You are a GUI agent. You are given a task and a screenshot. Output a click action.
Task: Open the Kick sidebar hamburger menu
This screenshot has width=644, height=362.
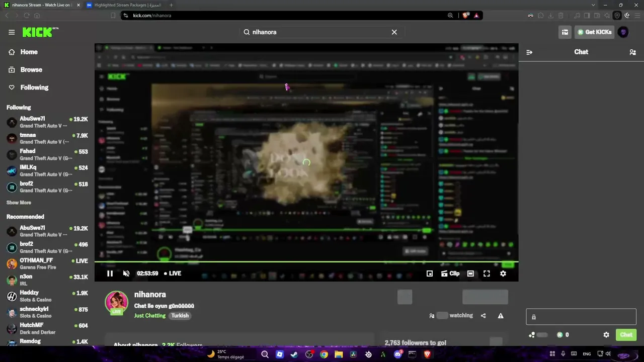(12, 32)
